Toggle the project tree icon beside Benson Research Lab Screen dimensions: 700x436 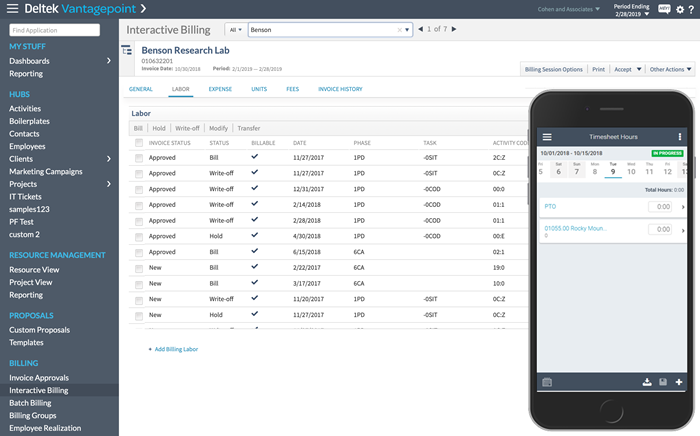click(x=127, y=50)
